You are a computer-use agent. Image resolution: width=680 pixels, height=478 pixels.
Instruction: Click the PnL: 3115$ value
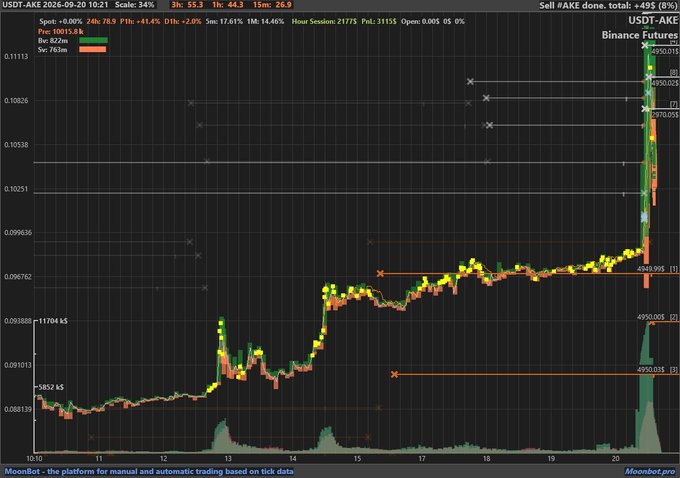[379, 21]
